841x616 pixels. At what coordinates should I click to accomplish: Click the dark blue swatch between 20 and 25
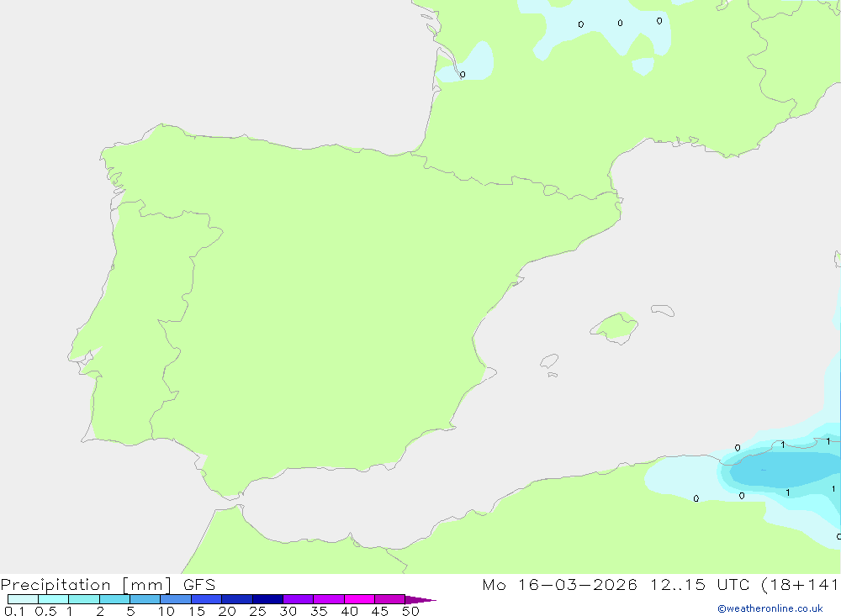point(237,599)
